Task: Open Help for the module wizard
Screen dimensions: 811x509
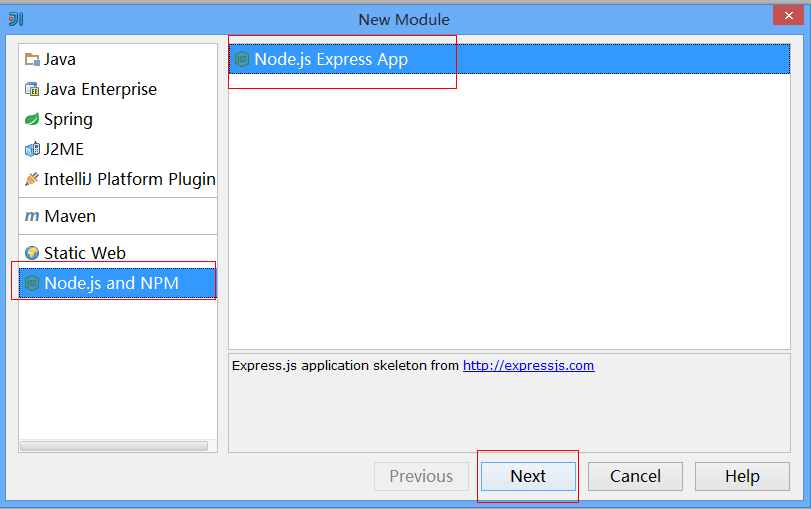Action: coord(742,476)
